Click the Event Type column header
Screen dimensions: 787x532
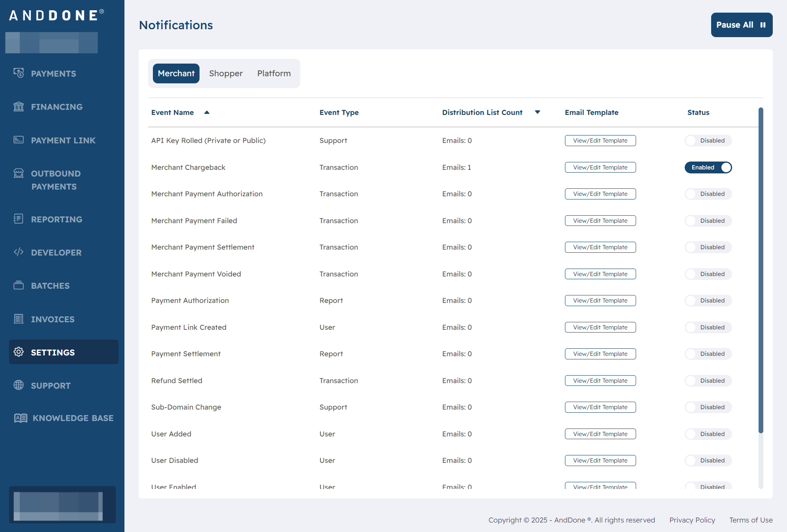(339, 113)
